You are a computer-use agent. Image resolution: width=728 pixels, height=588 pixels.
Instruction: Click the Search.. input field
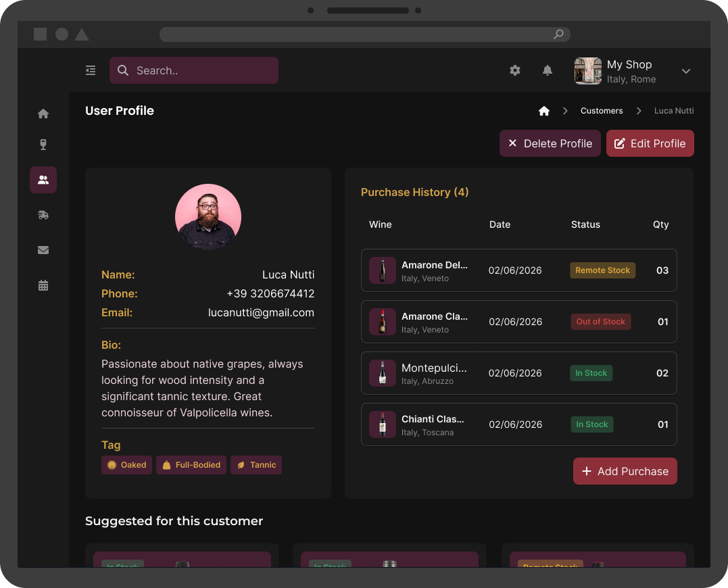click(x=194, y=70)
